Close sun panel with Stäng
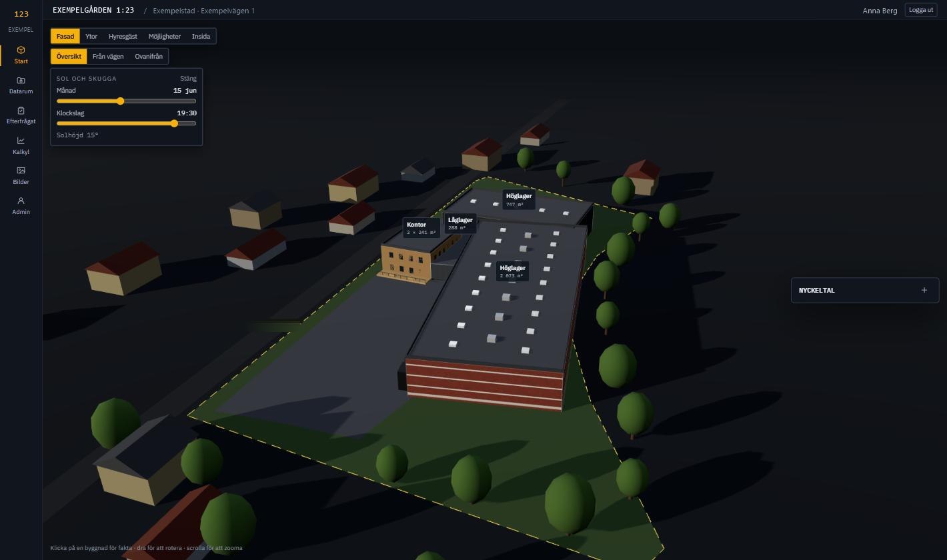This screenshot has width=947, height=560. tap(188, 79)
